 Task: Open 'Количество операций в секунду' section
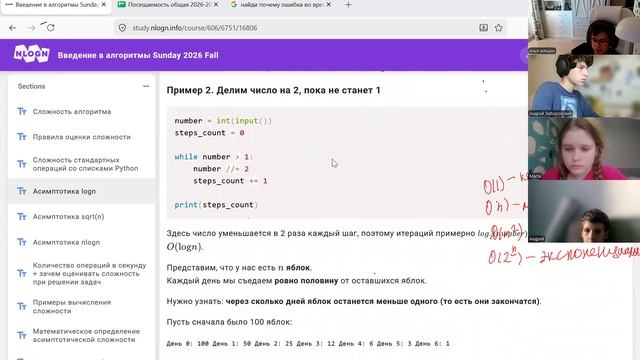pos(89,273)
